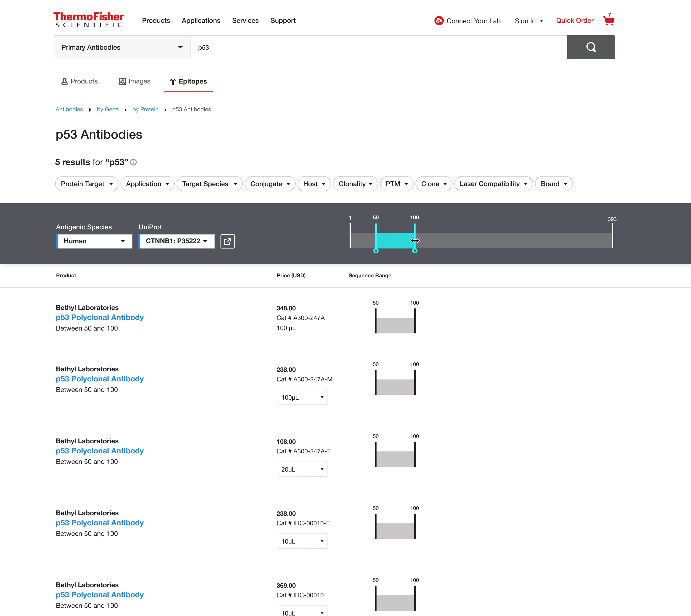691x616 pixels.
Task: Expand the Sign In menu
Action: tap(529, 21)
